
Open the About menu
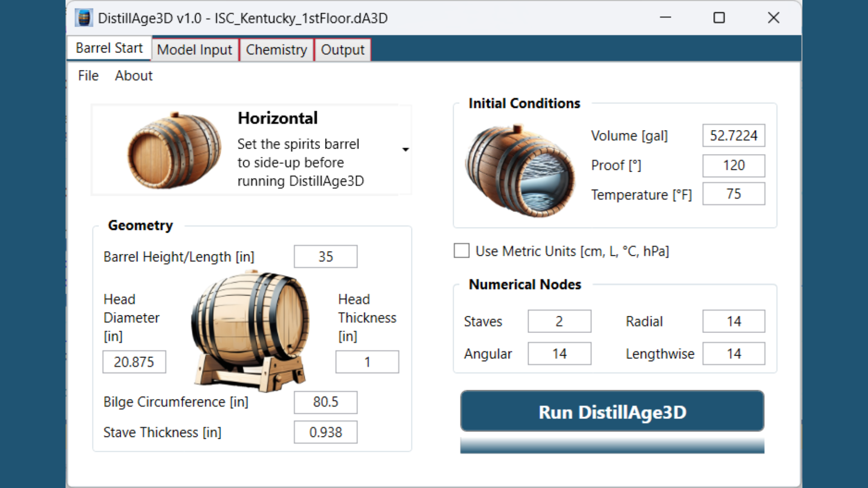click(x=133, y=75)
